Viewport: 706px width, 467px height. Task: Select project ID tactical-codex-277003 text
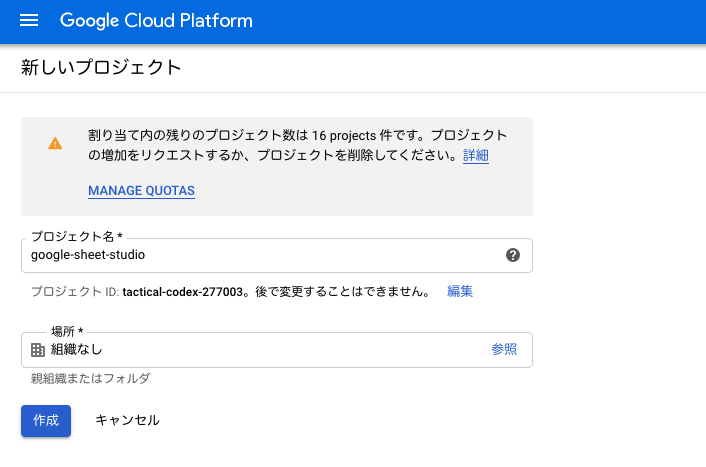(182, 292)
